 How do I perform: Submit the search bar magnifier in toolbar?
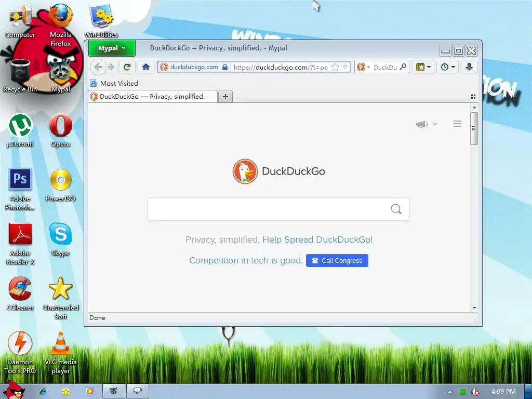pyautogui.click(x=403, y=67)
